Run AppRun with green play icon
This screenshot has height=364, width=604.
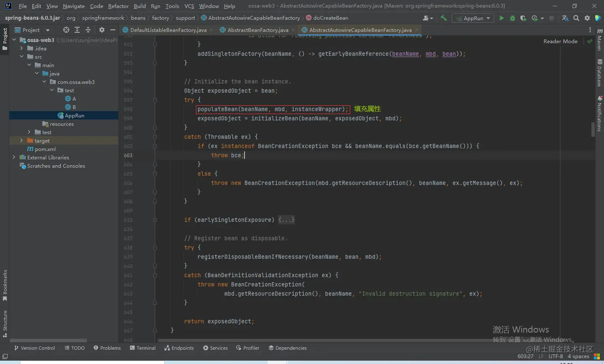[x=502, y=18]
